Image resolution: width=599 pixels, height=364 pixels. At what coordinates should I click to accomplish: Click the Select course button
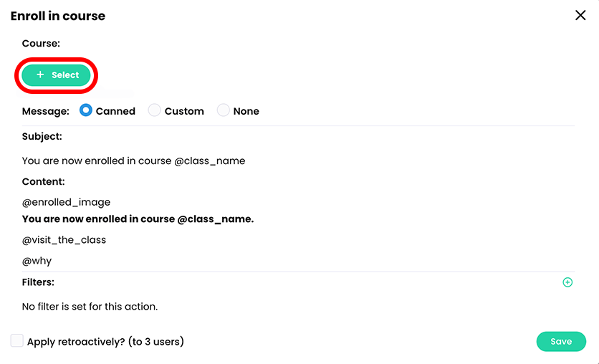click(x=57, y=75)
